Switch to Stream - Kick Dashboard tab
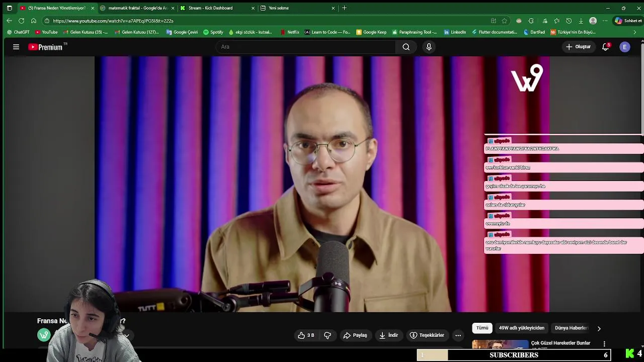This screenshot has width=644, height=362. [x=217, y=8]
